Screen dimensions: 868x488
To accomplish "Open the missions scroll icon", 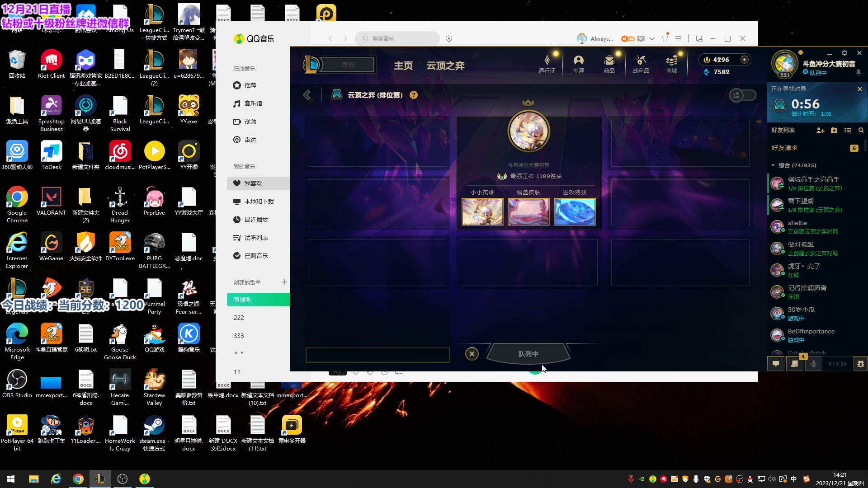I will (794, 364).
